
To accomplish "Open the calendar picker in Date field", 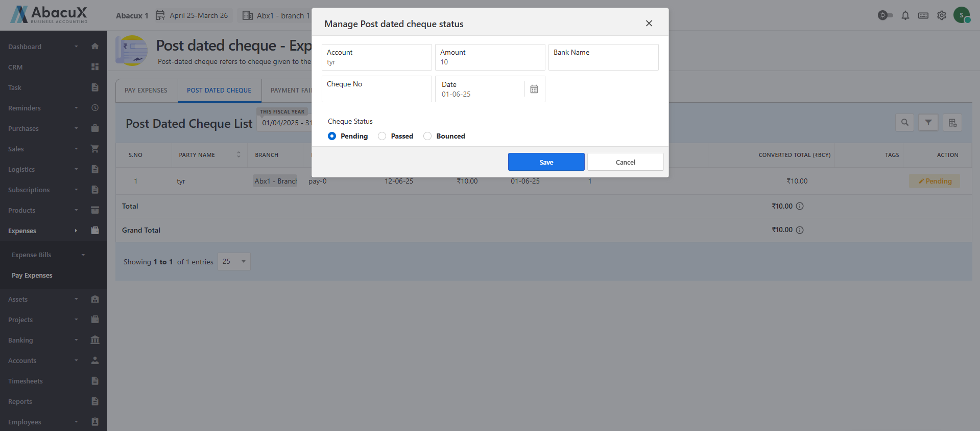I will [x=534, y=89].
